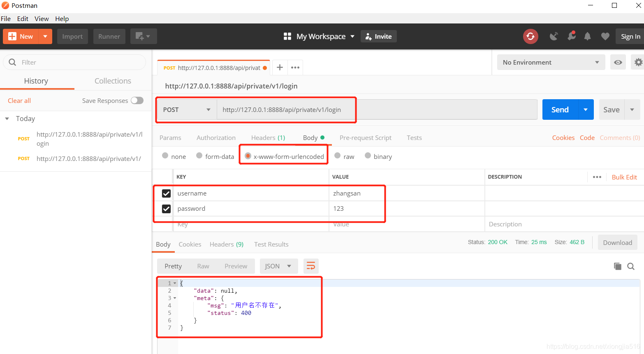Open the request Headers (1) tab
This screenshot has width=644, height=354.
268,137
